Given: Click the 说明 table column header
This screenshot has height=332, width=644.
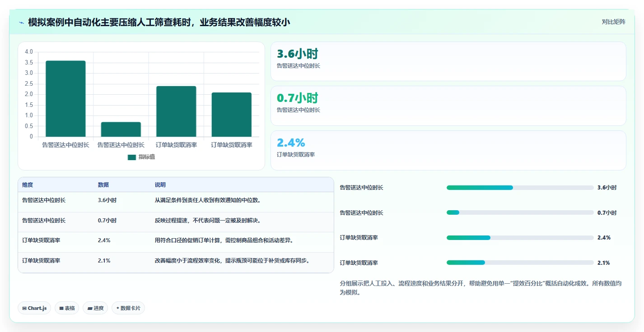Looking at the screenshot, I should click(160, 185).
